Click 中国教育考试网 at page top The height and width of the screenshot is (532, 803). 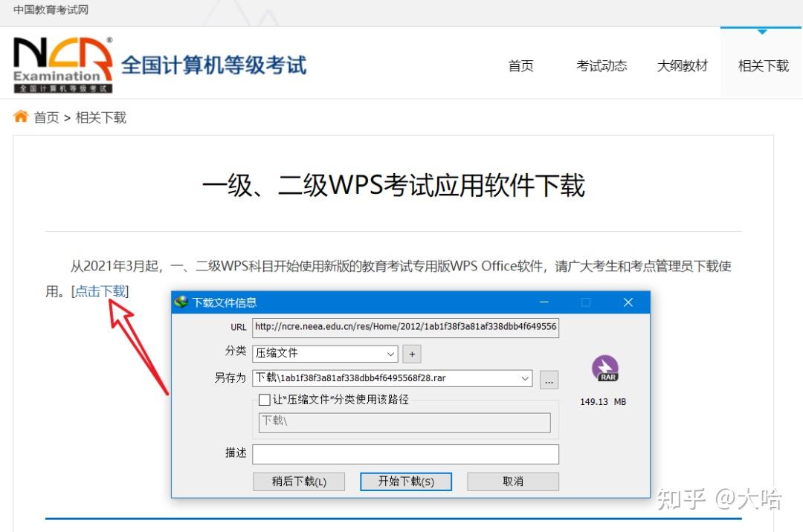[51, 10]
